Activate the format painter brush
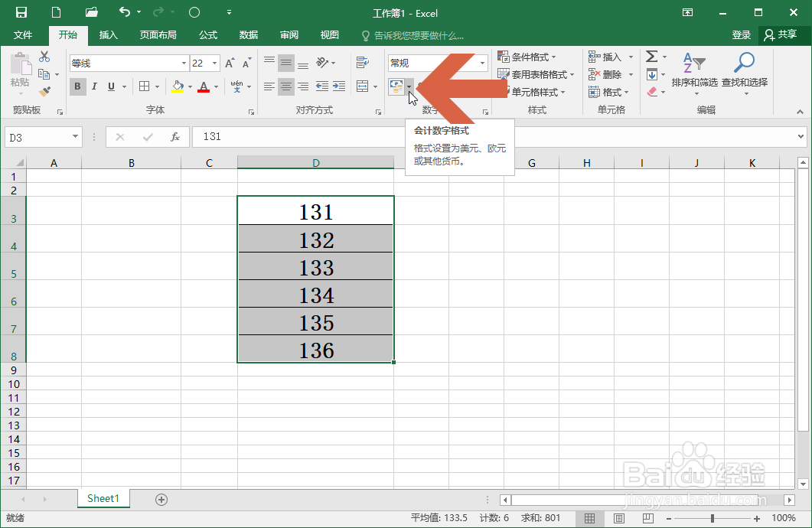Image resolution: width=812 pixels, height=528 pixels. click(x=44, y=92)
